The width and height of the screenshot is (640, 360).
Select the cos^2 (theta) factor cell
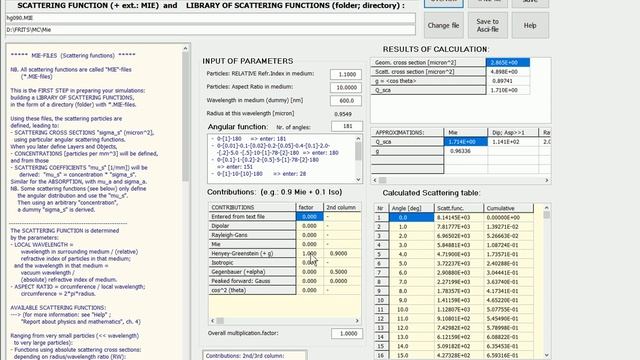pos(309,290)
